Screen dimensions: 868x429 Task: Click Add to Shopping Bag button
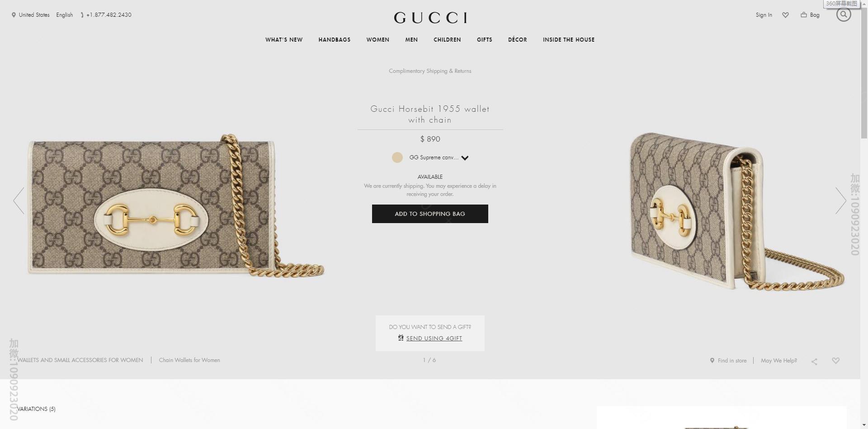430,214
